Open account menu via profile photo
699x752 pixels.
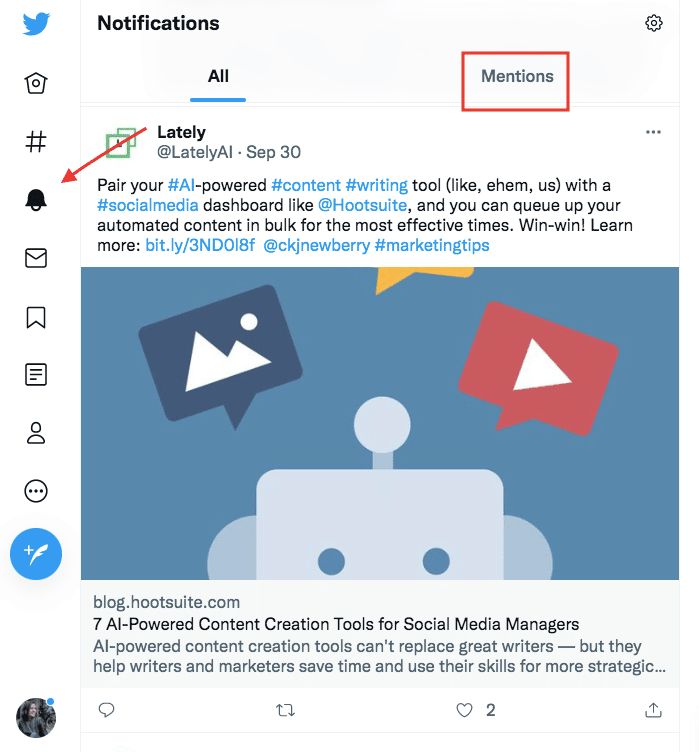pos(36,718)
